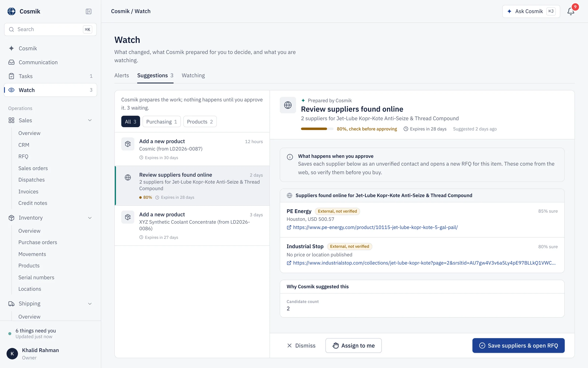Switch to the Watching tab
Screen dimensions: 588x368
click(193, 75)
